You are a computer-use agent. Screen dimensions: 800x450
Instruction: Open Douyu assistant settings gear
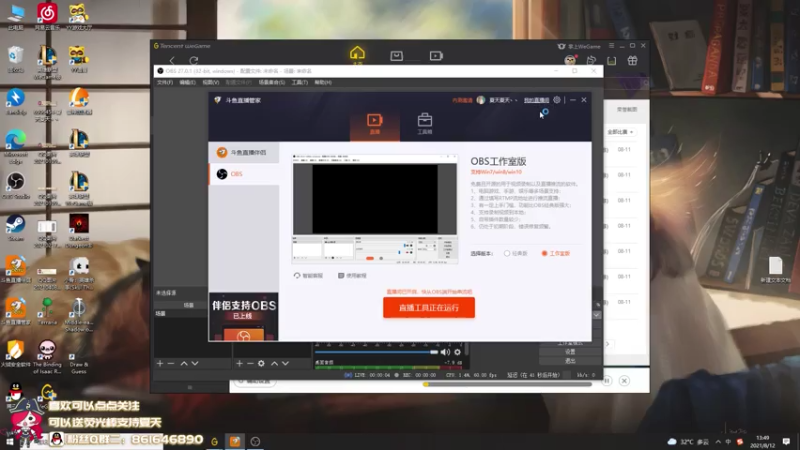pyautogui.click(x=557, y=100)
